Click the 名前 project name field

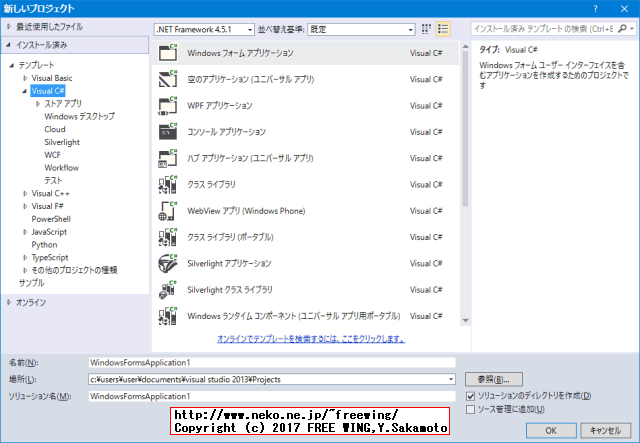pos(272,363)
